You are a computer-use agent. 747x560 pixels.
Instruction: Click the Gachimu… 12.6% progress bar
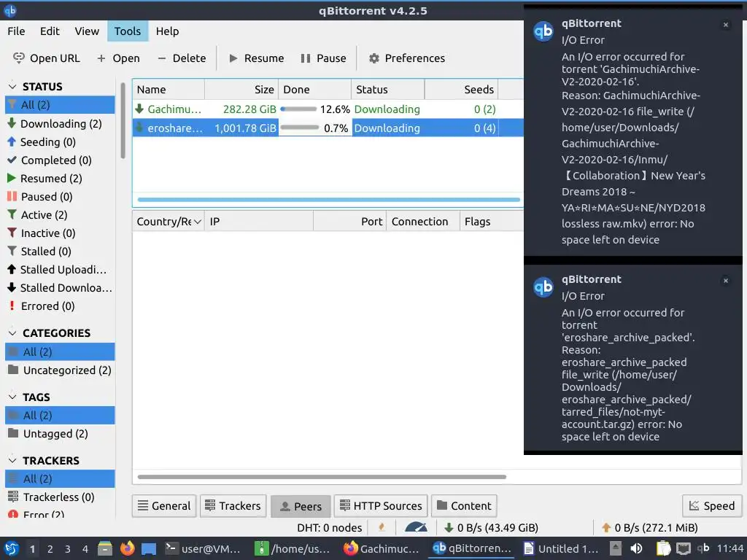[x=298, y=109]
